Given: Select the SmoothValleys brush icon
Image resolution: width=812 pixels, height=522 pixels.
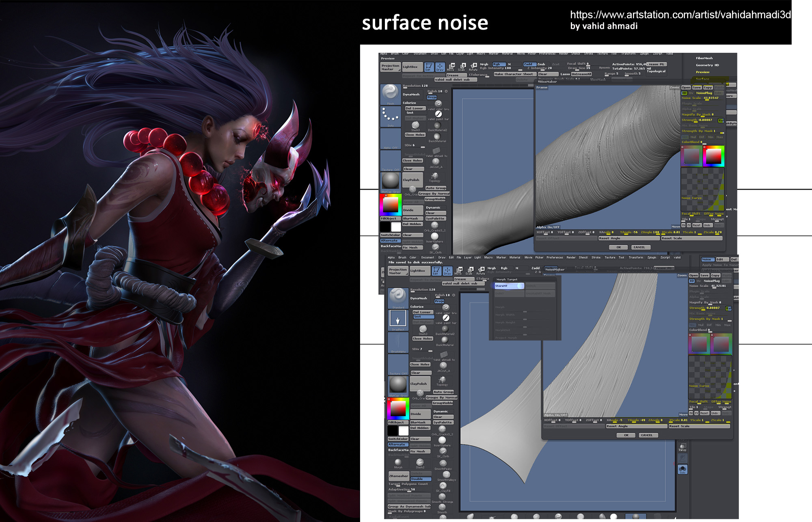Looking at the screenshot, I should [446, 476].
